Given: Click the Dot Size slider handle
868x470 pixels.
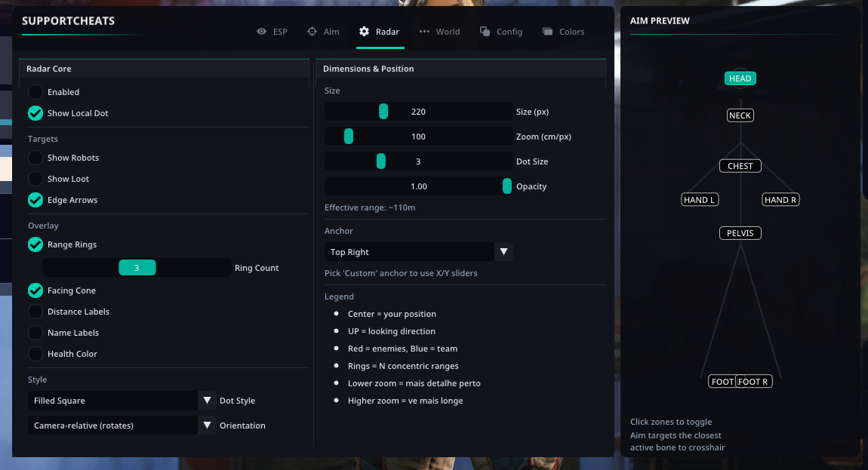Looking at the screenshot, I should 381,161.
